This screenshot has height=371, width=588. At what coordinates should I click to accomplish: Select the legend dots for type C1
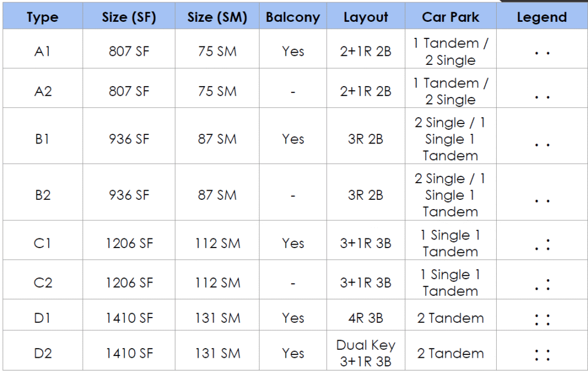click(542, 245)
